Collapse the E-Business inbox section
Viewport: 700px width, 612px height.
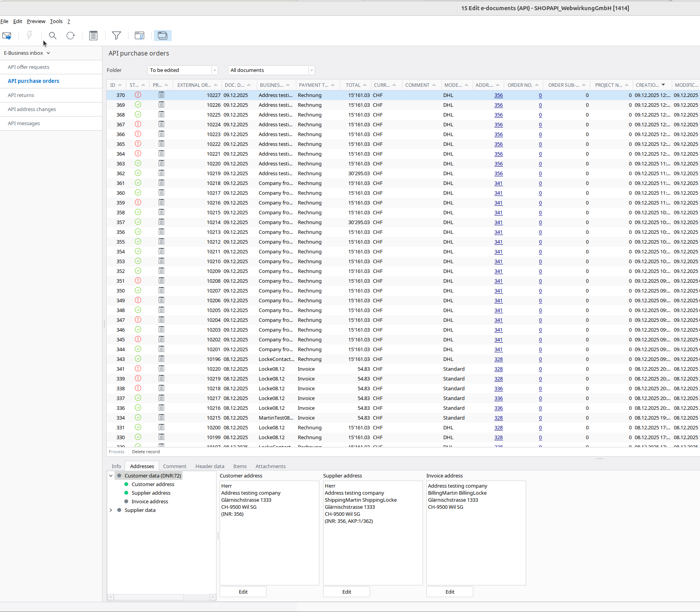[x=48, y=53]
